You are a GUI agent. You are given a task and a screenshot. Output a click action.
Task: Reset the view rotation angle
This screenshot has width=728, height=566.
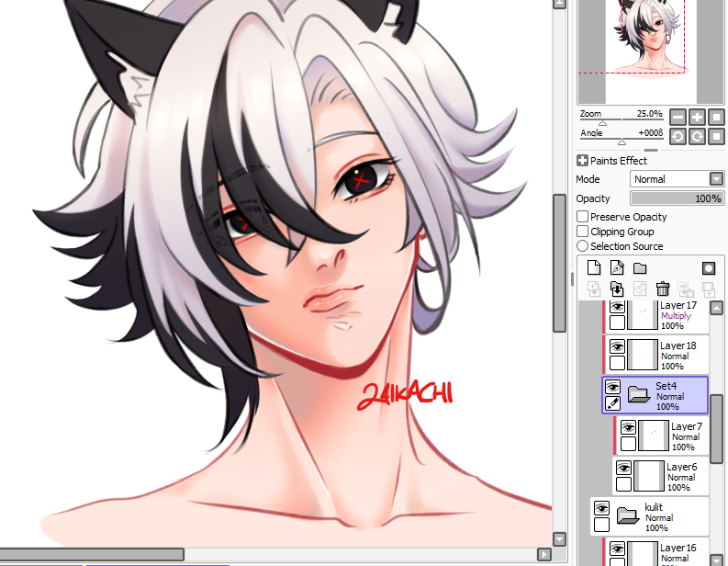click(716, 137)
